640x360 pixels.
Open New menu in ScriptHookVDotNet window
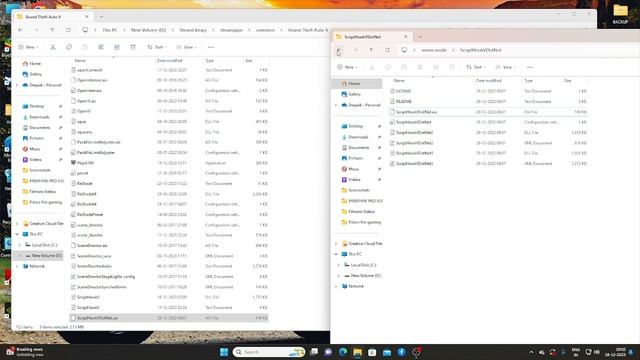click(347, 67)
